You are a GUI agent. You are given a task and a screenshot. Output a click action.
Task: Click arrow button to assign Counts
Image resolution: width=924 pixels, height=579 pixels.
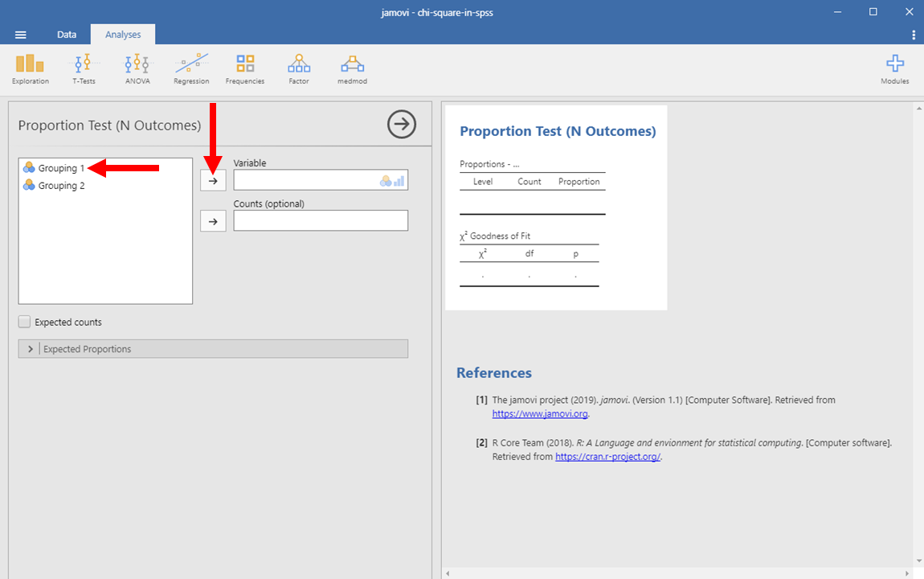point(213,220)
